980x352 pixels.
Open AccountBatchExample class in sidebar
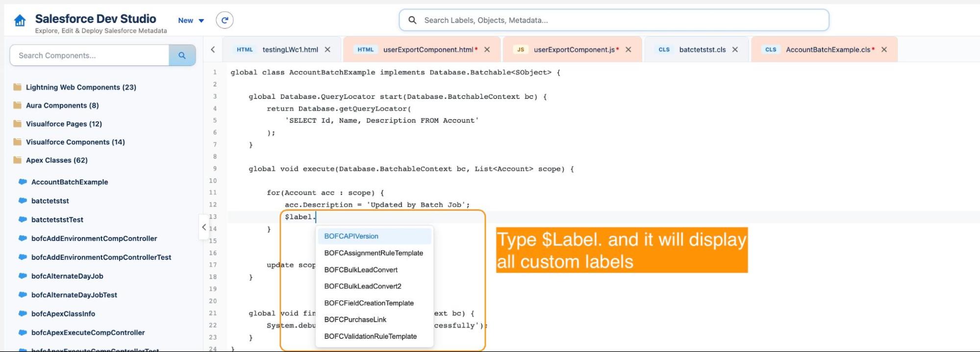pos(70,182)
